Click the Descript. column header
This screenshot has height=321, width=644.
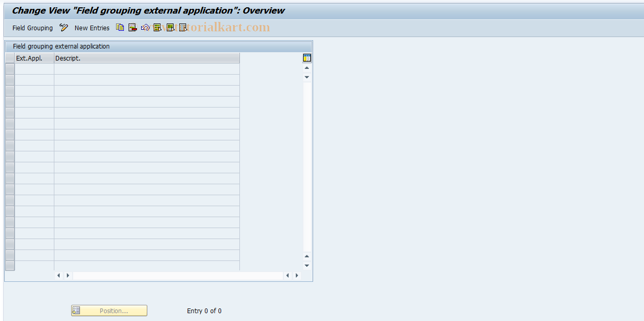click(147, 58)
